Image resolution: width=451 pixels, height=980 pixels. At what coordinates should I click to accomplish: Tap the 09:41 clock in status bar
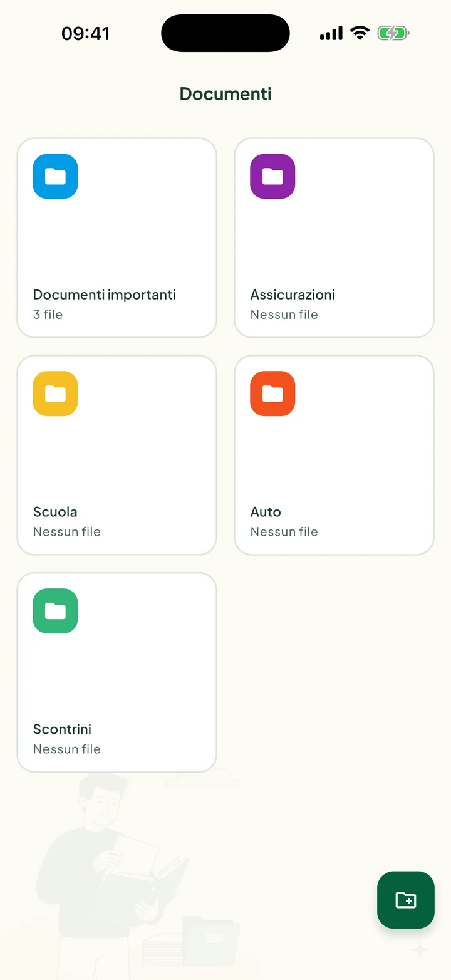[x=86, y=33]
